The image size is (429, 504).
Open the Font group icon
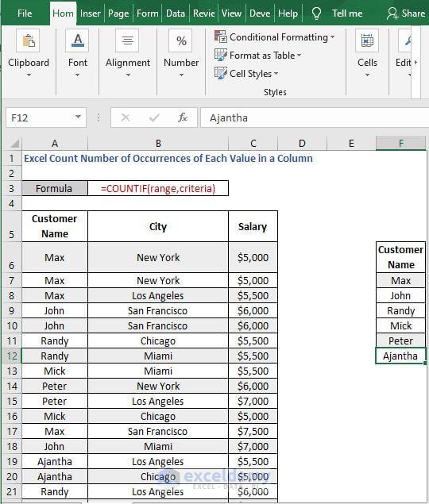77,40
